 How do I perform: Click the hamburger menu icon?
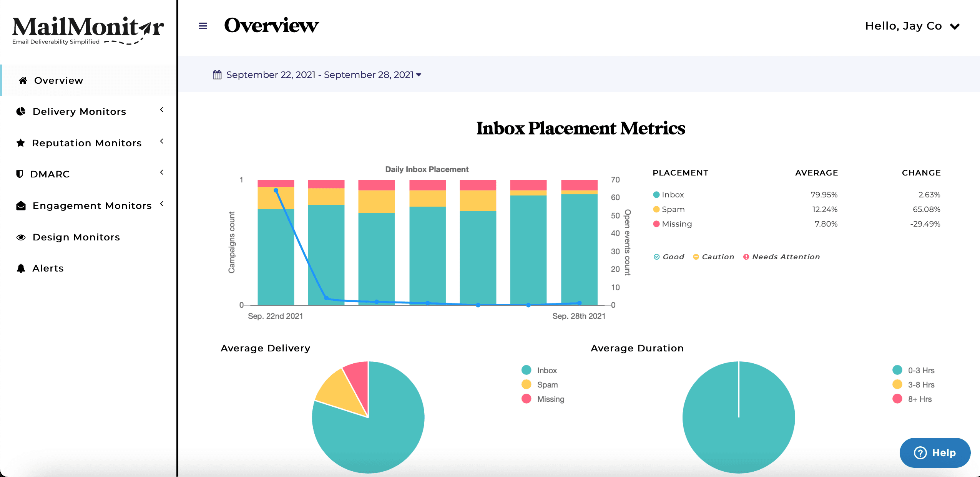click(x=203, y=26)
